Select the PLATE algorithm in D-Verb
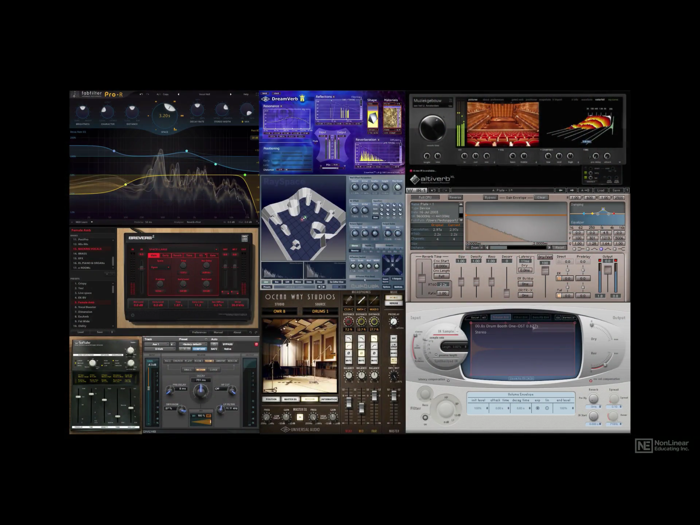Image resolution: width=700 pixels, height=525 pixels. 188,361
